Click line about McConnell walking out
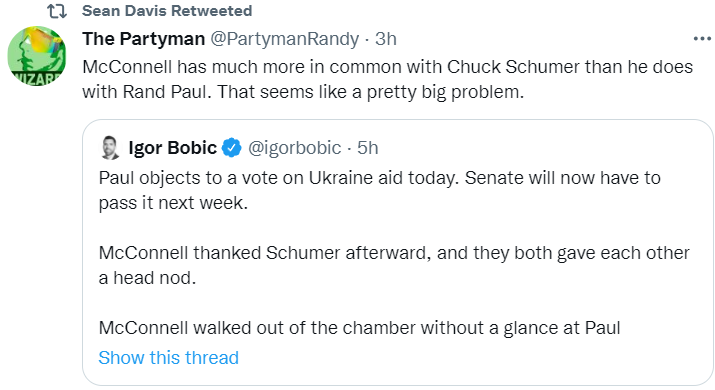The height and width of the screenshot is (390, 715). [359, 328]
